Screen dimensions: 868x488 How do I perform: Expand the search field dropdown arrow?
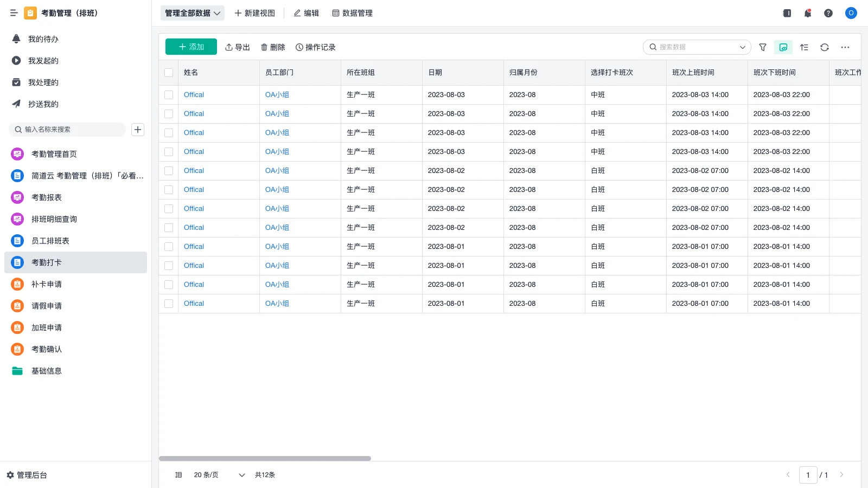(x=742, y=47)
